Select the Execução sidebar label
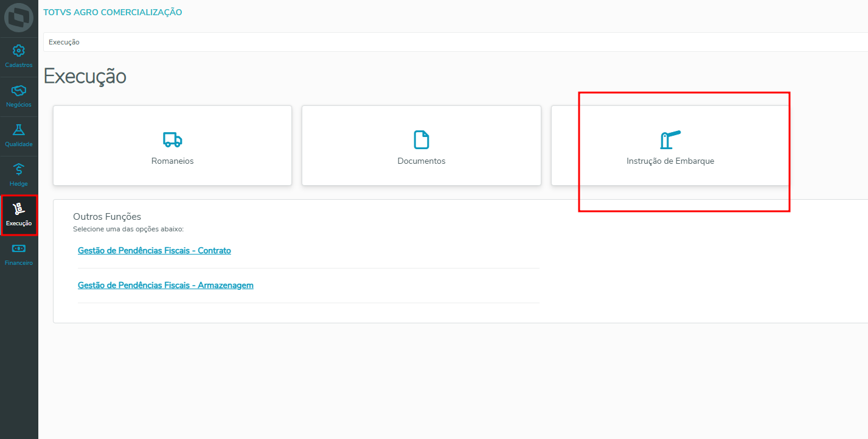Image resolution: width=868 pixels, height=439 pixels. coord(19,223)
